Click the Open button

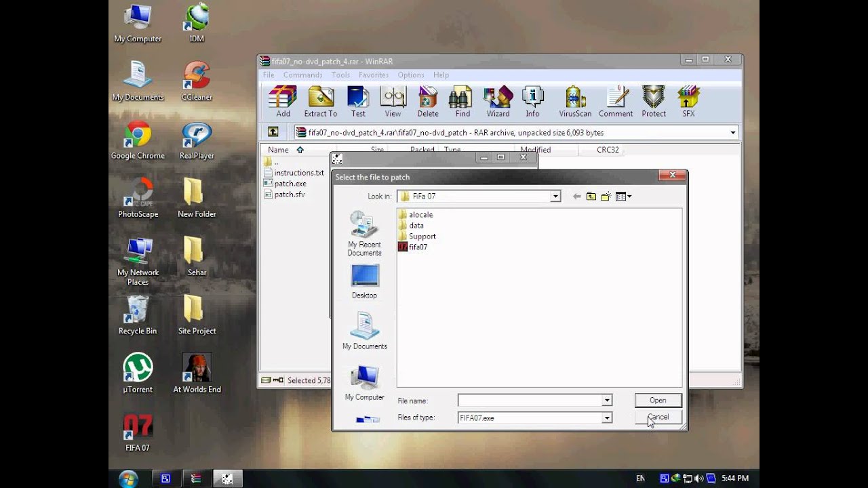658,401
